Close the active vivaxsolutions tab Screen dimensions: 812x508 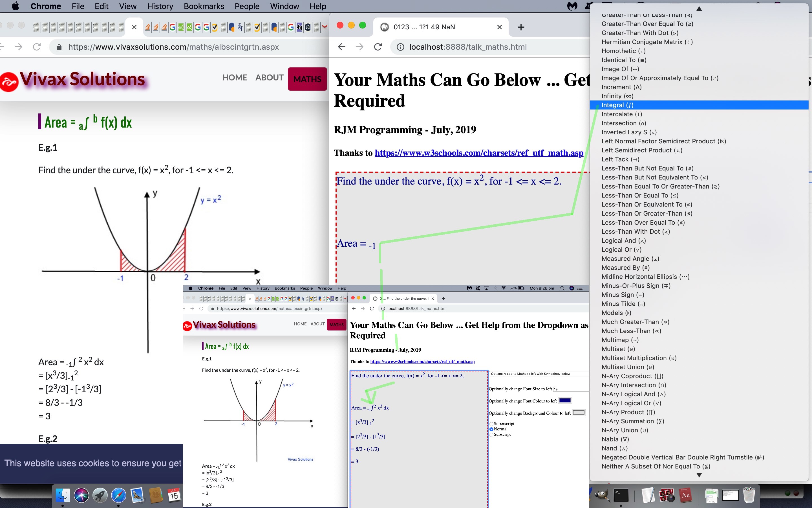134,27
